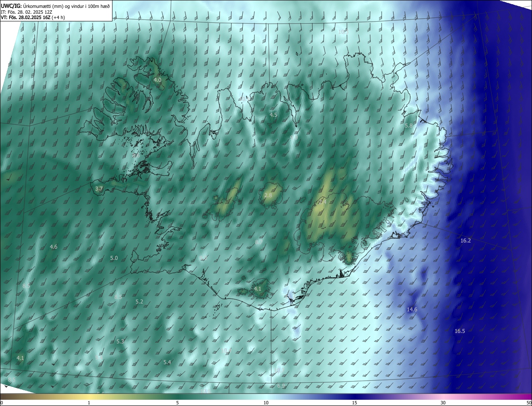The height and width of the screenshot is (406, 532).
Task: Select the 'IT: Fös. 28. 02. 2025 12Z' line
Action: click(x=26, y=12)
